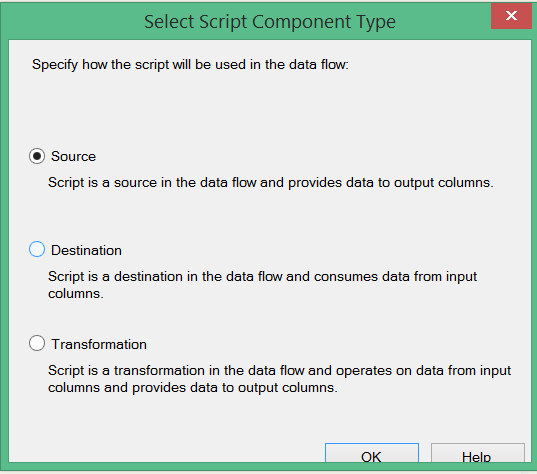This screenshot has width=537, height=474.
Task: Click the Source description about output columns
Action: tap(271, 183)
